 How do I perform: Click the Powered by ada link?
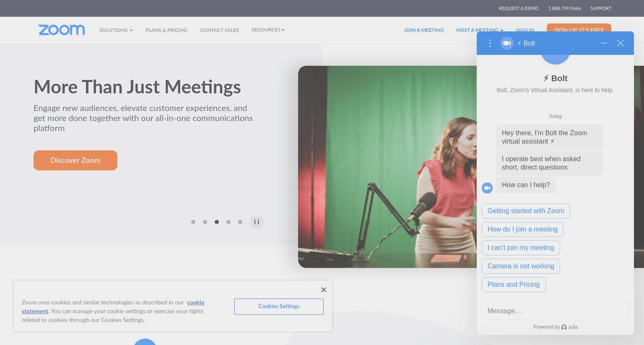(555, 327)
